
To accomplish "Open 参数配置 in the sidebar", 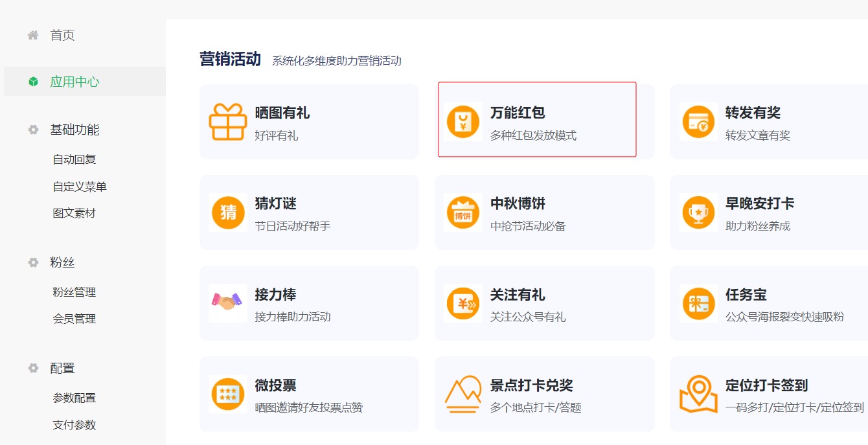I will coord(74,398).
